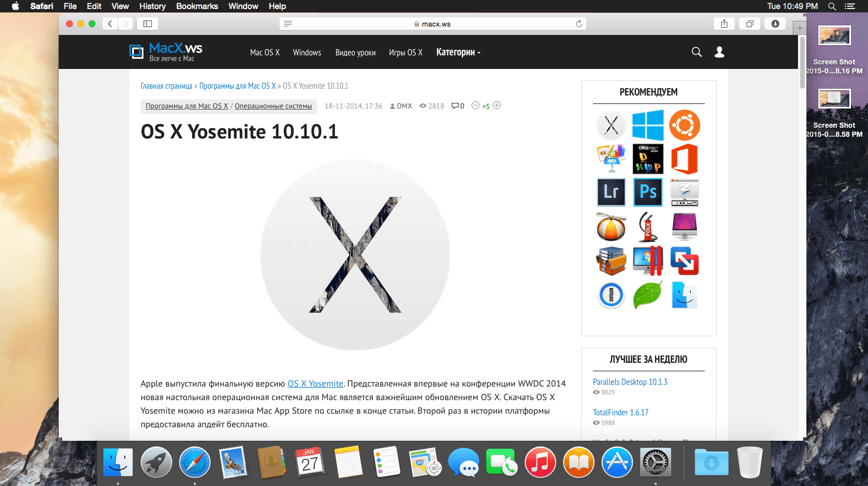Decrease rating with the minus icon
This screenshot has height=486, width=868.
pyautogui.click(x=476, y=106)
